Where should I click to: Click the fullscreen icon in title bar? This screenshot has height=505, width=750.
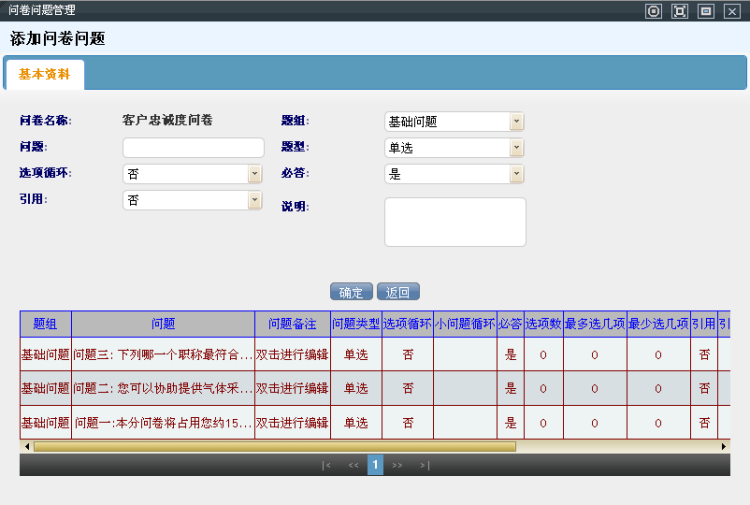tap(680, 11)
